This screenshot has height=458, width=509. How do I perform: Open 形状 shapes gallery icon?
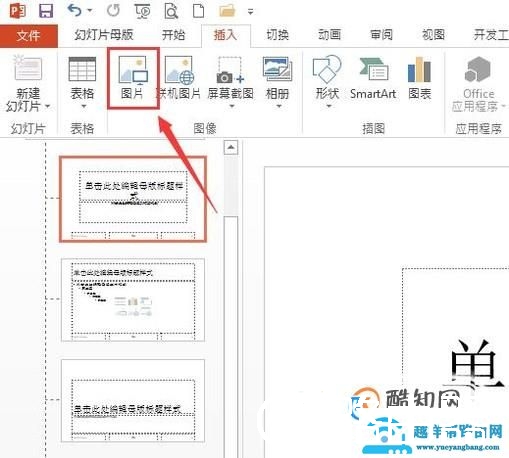point(327,69)
